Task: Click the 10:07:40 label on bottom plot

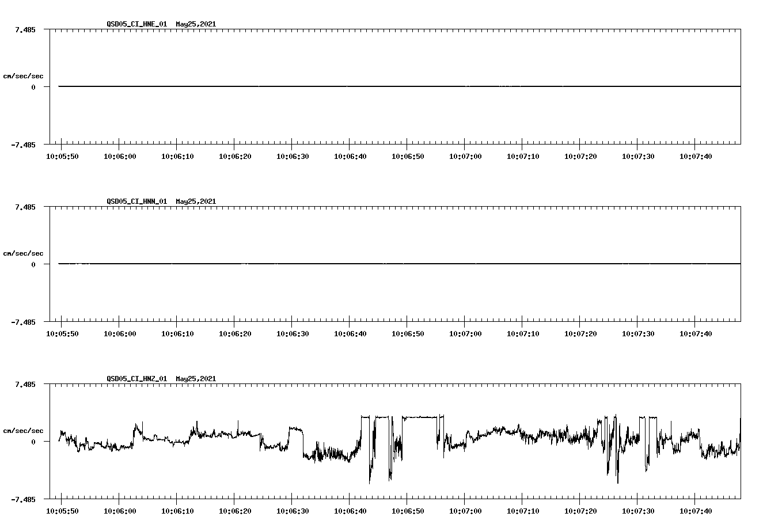Action: tap(696, 510)
